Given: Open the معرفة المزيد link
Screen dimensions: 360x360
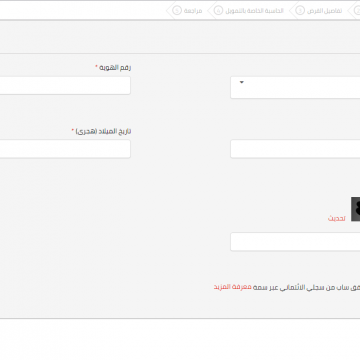Looking at the screenshot, I should click(232, 287).
